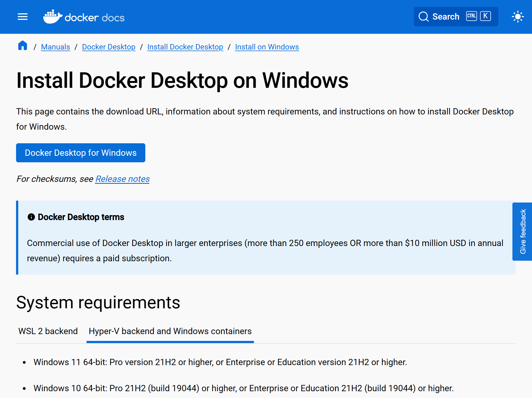Viewport: 532px width, 398px height.
Task: Toggle the search input field open
Action: click(x=454, y=17)
